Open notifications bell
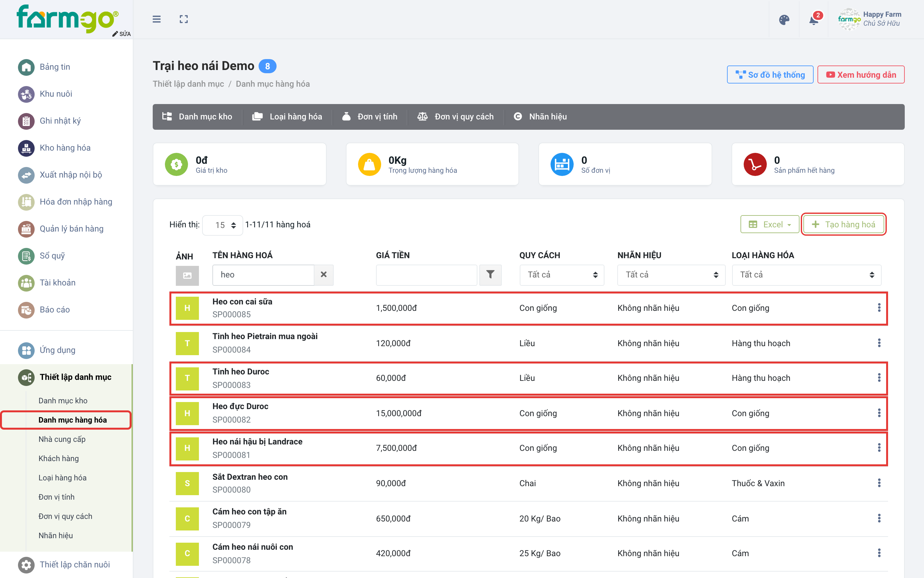924x578 pixels. pos(814,20)
